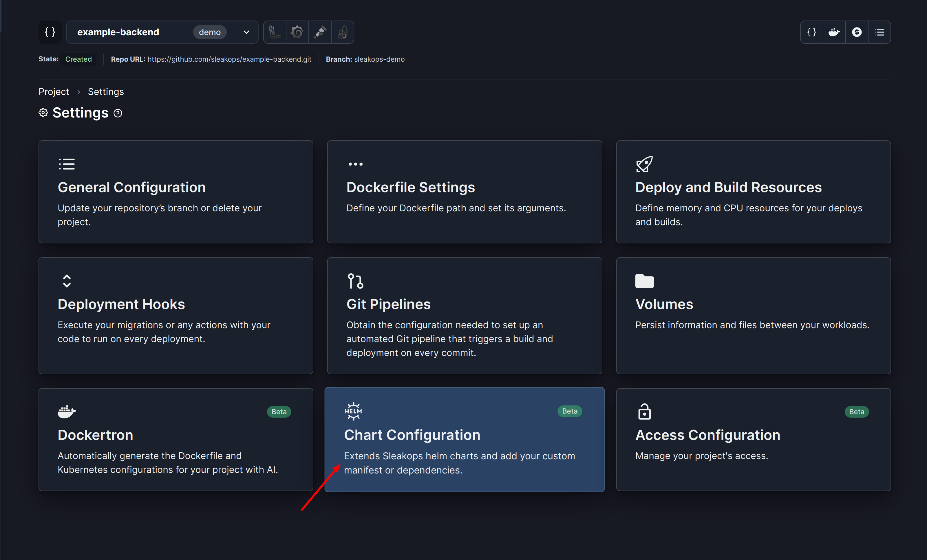The width and height of the screenshot is (927, 560).
Task: Open the Loki logs toolbar icon
Action: point(275,32)
